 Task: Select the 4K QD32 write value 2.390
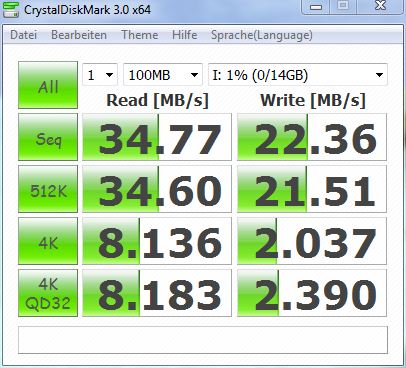312,293
